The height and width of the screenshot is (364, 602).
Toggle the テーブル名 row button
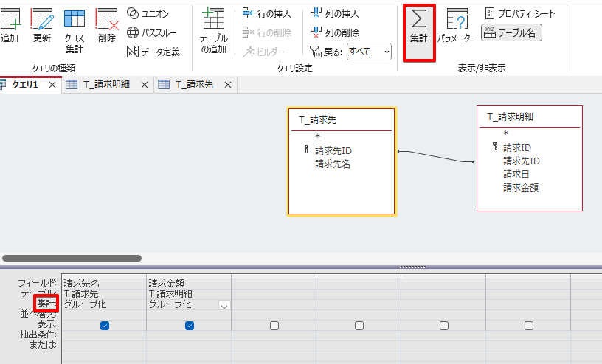pos(511,32)
